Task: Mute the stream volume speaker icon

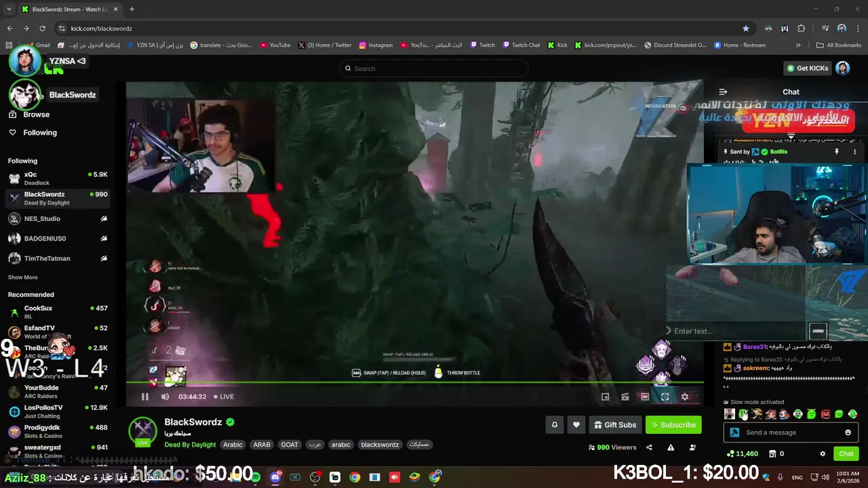Action: pyautogui.click(x=165, y=396)
